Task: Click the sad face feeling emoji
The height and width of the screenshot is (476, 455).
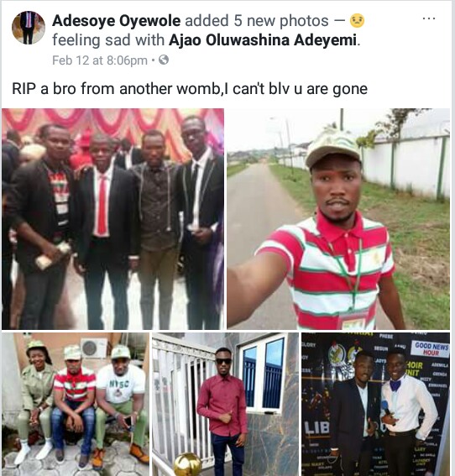Action: coord(357,21)
